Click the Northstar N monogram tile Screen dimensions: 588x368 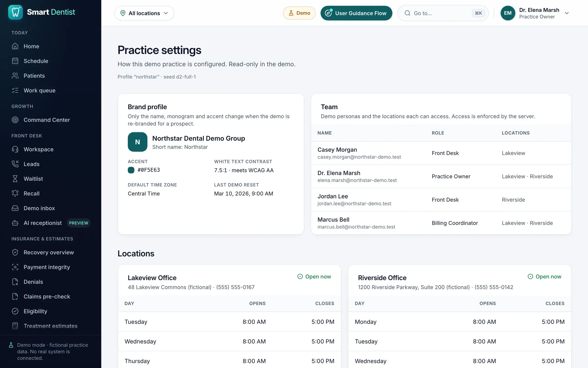point(137,142)
